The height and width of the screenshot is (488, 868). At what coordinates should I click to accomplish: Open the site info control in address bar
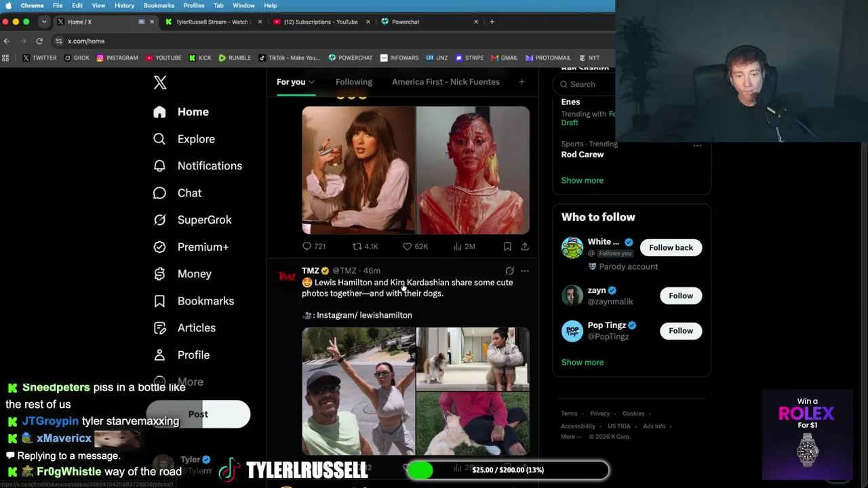[59, 41]
